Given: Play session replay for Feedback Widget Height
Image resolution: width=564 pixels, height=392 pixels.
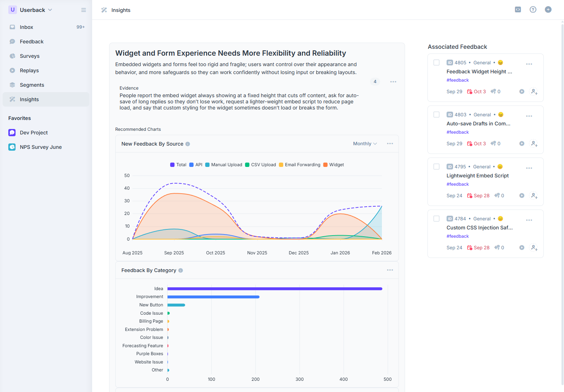Looking at the screenshot, I should pos(522,91).
